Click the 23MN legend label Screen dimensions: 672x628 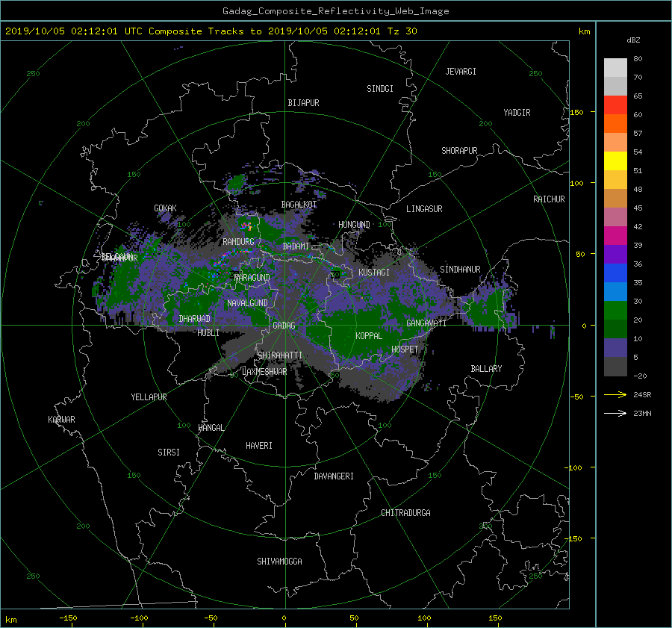(x=642, y=414)
